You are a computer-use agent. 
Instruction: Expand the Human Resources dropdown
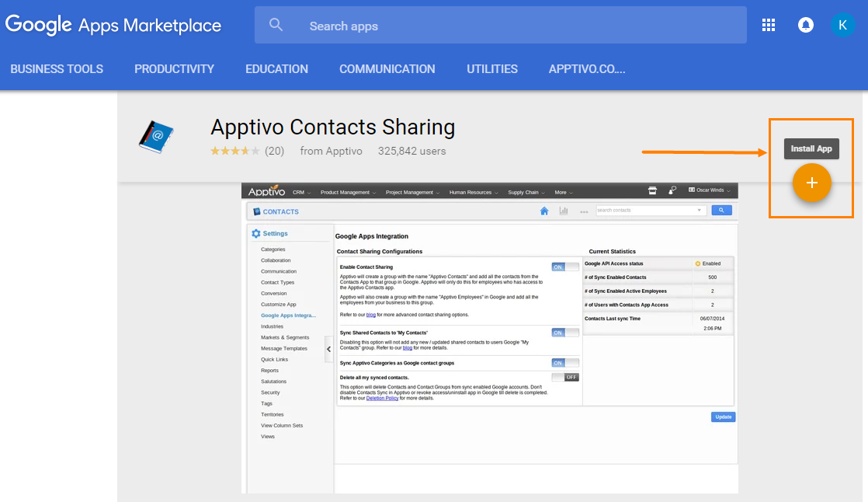tap(474, 192)
